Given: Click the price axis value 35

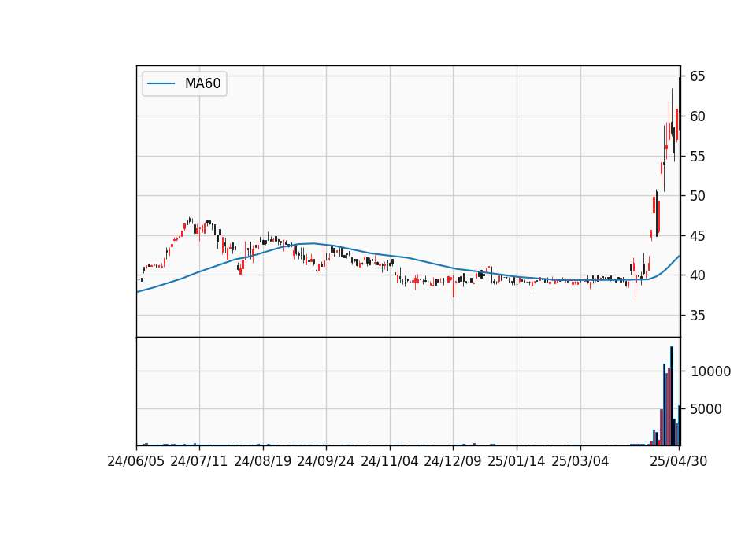Looking at the screenshot, I should point(697,315).
